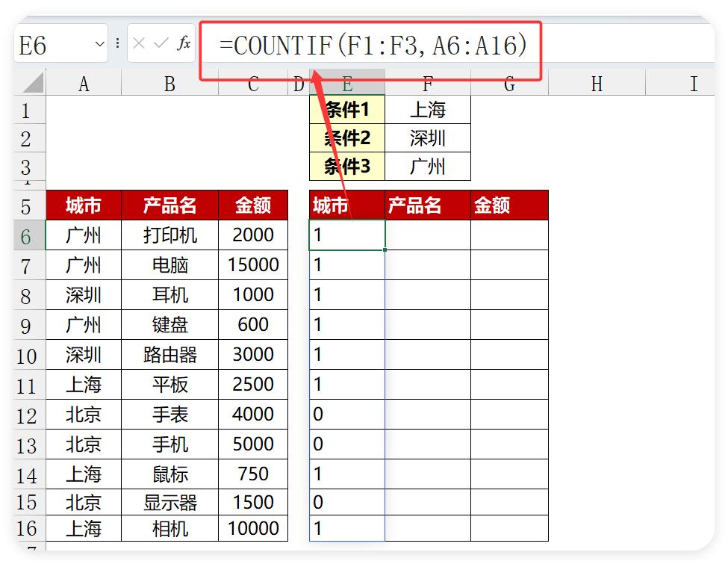Select the cell containing 键盘
The width and height of the screenshot is (728, 564).
point(170,325)
